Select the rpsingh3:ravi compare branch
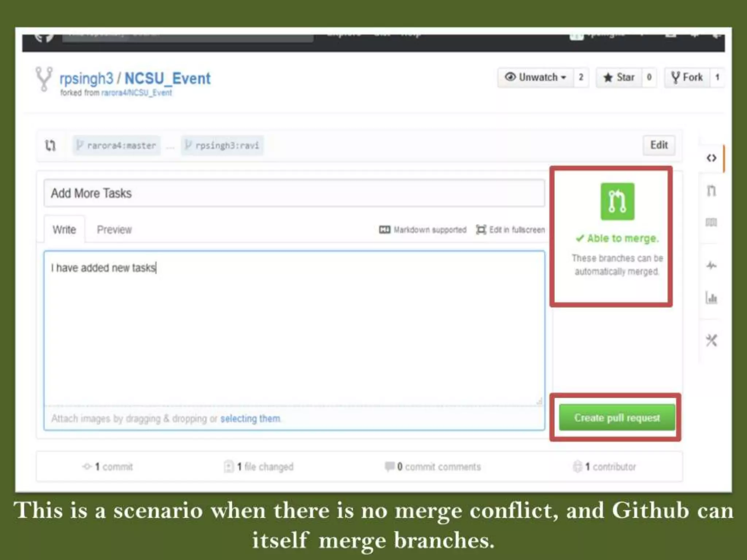Viewport: 747px width, 560px height. click(x=222, y=145)
